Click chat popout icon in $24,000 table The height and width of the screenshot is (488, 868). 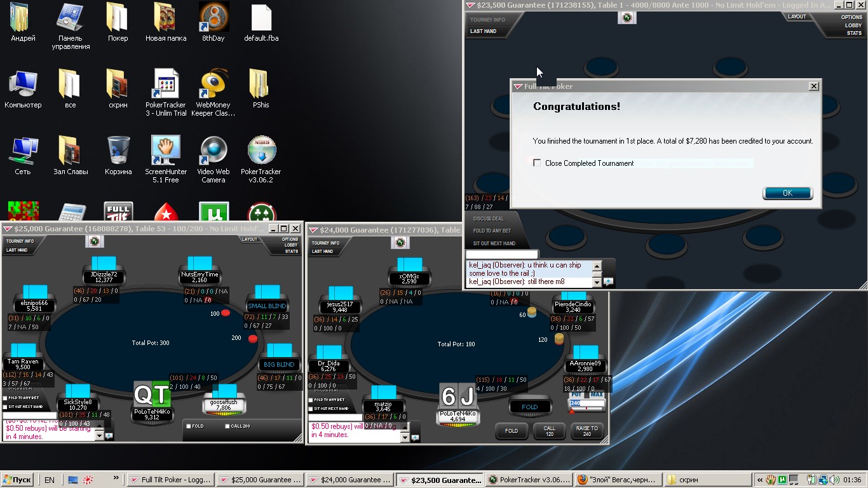click(x=415, y=437)
